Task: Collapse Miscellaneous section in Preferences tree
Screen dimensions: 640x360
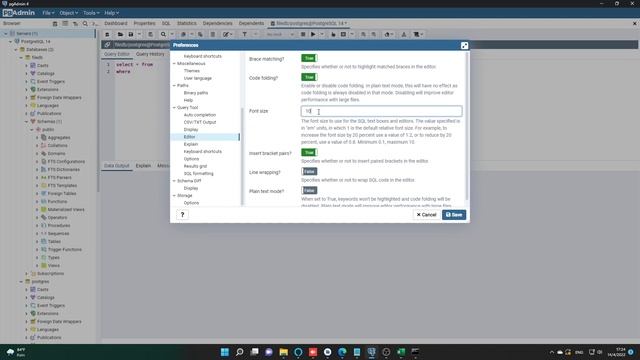Action: click(174, 64)
